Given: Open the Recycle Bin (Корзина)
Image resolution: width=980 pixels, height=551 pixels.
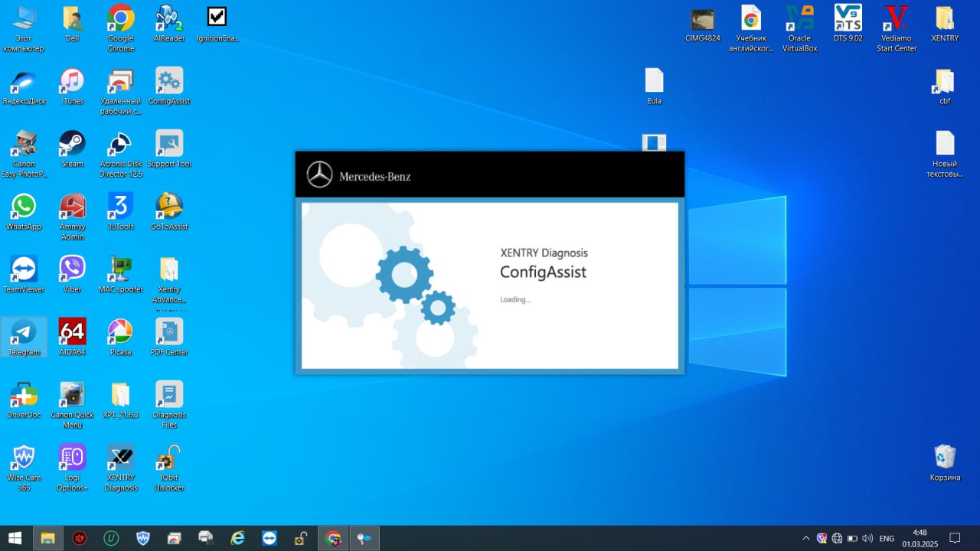Looking at the screenshot, I should (x=945, y=458).
